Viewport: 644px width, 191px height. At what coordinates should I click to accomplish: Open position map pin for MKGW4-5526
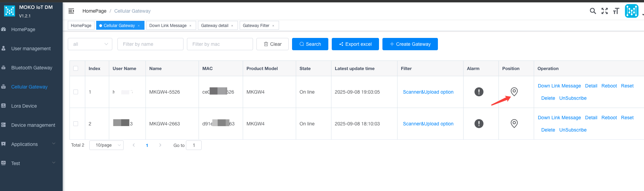pos(514,92)
